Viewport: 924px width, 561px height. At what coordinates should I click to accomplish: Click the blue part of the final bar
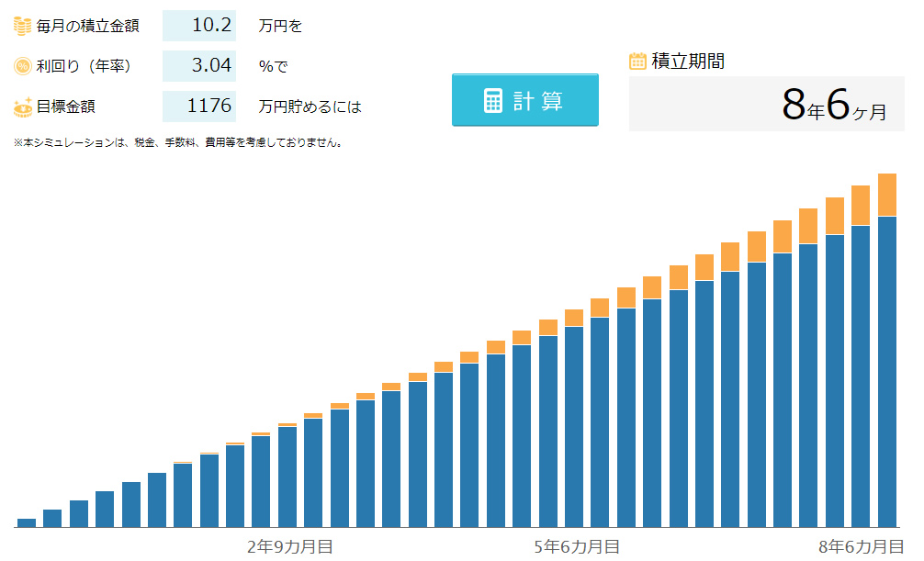point(886,367)
